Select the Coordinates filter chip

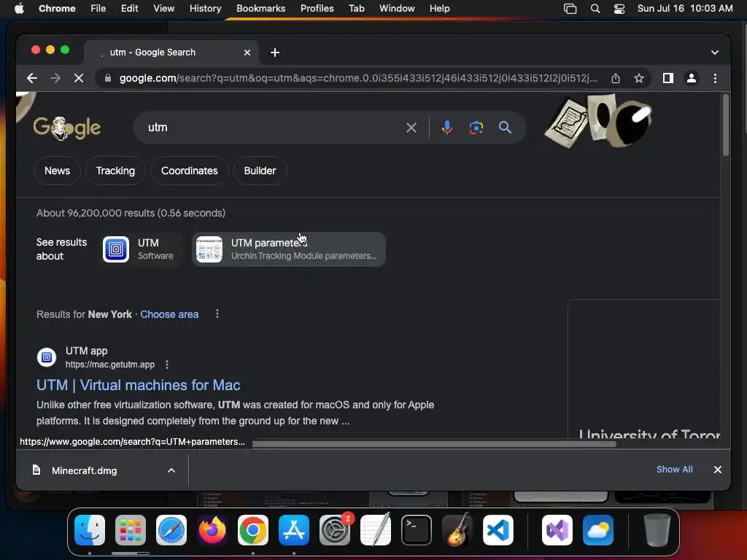coord(189,171)
